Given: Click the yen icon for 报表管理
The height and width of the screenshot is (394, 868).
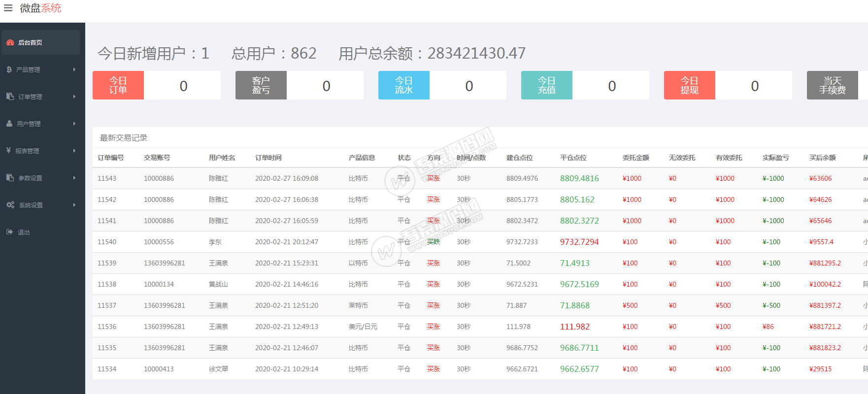Looking at the screenshot, I should pos(8,151).
